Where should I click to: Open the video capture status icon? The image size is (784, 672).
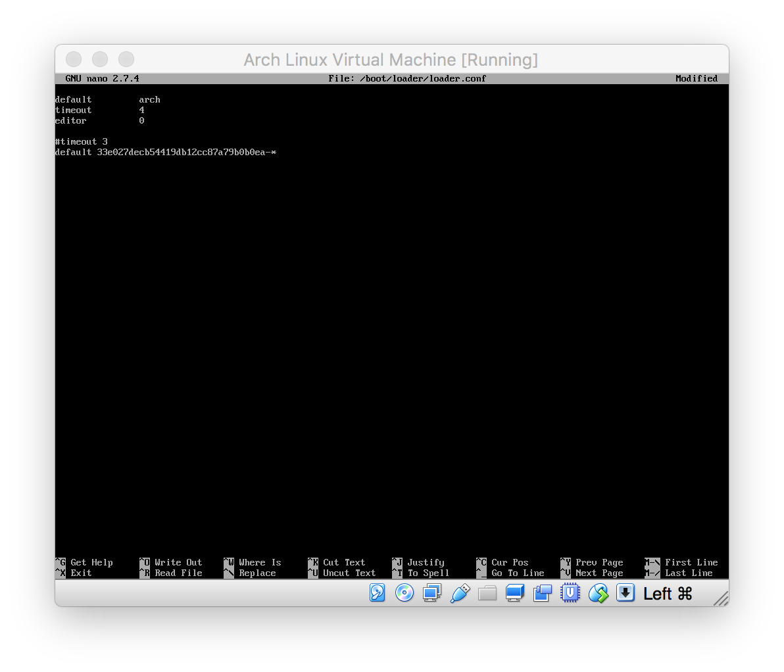coord(543,593)
